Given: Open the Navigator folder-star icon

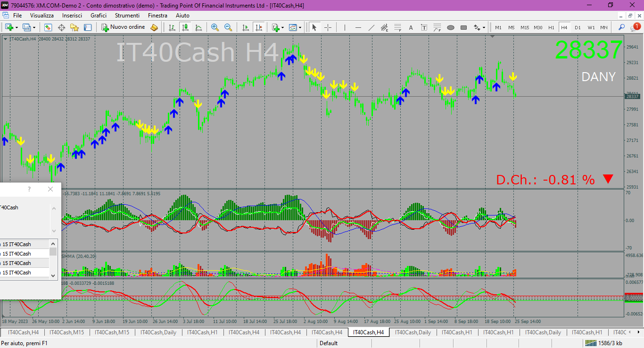Looking at the screenshot, I should pos(74,27).
